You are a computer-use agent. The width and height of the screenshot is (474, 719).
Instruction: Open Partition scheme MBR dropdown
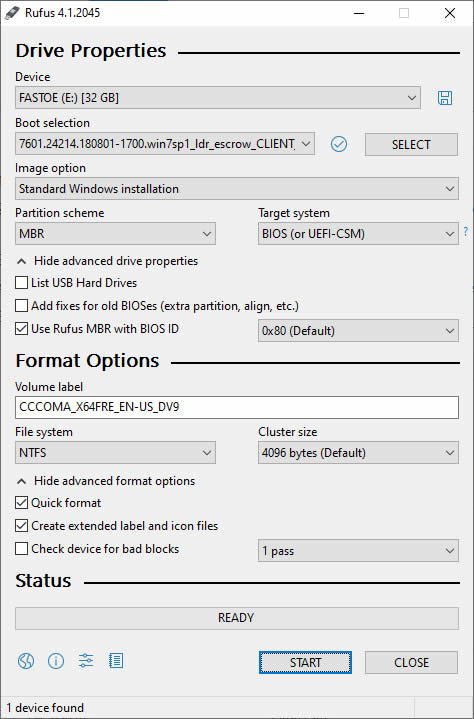click(116, 234)
